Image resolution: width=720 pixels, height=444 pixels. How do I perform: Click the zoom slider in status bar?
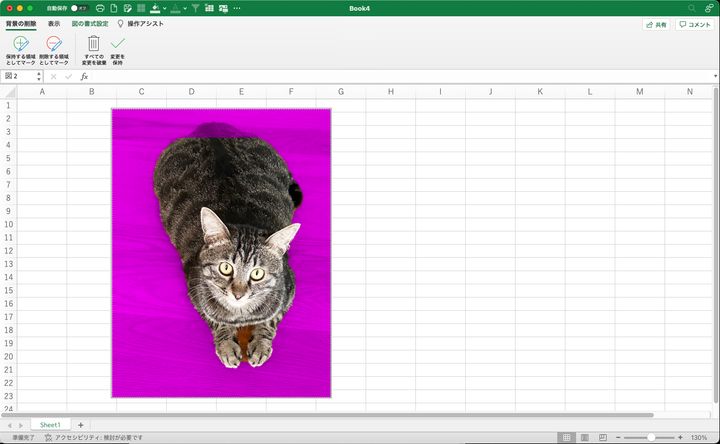point(651,438)
